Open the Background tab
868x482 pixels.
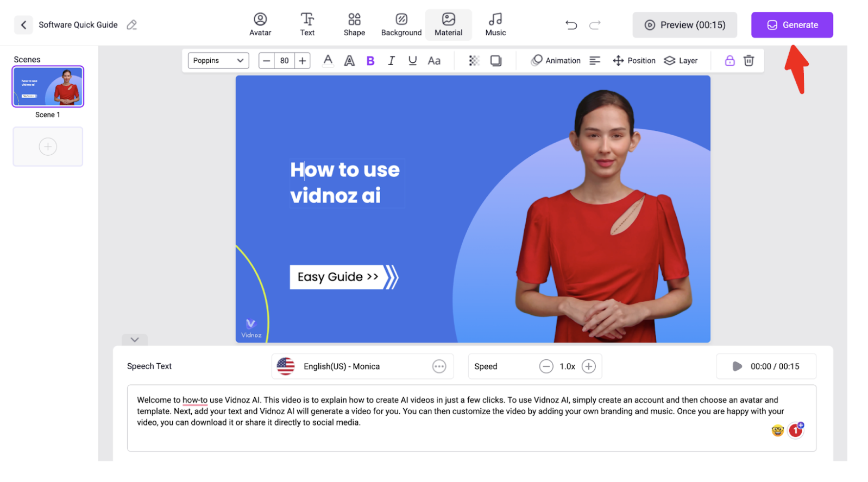click(x=401, y=25)
